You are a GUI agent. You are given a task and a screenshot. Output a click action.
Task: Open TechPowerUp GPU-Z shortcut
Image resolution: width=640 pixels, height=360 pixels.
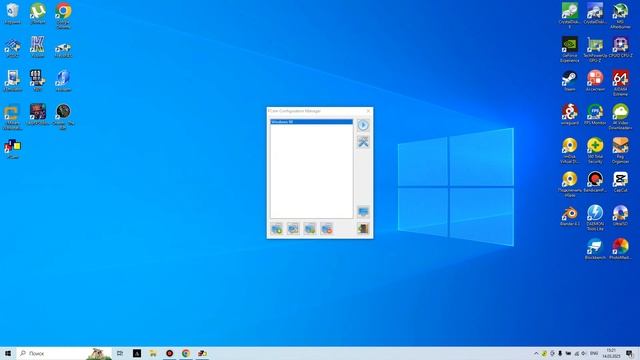pos(595,50)
